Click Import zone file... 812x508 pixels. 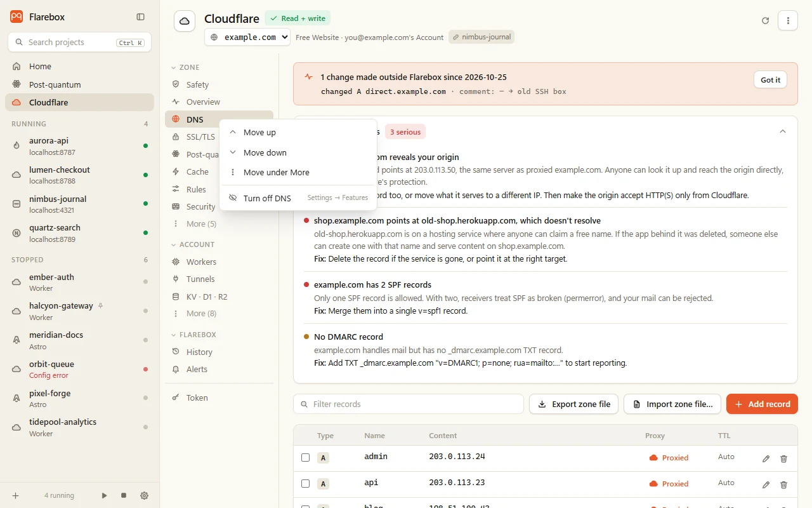tap(672, 404)
